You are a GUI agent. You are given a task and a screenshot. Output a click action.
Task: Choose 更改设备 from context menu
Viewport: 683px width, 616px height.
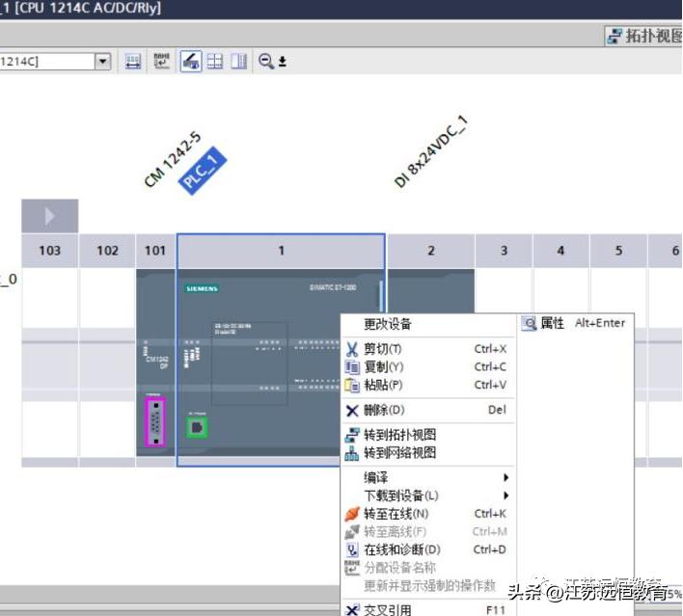pyautogui.click(x=388, y=324)
